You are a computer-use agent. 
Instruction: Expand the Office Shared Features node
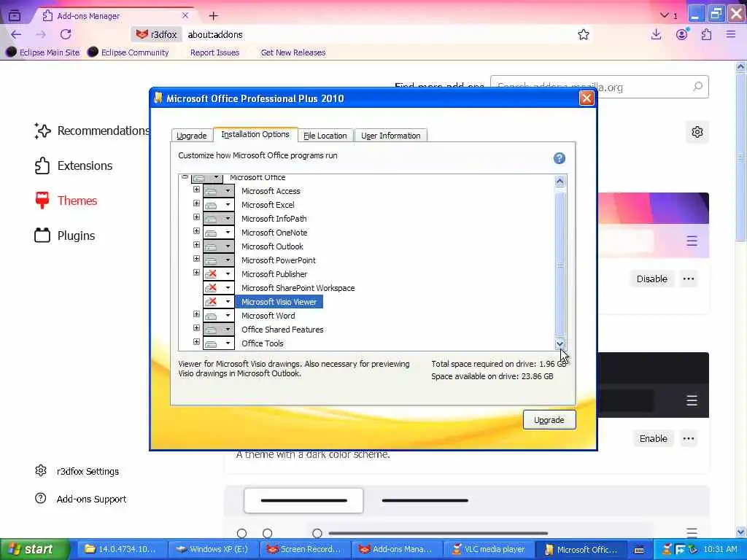196,327
